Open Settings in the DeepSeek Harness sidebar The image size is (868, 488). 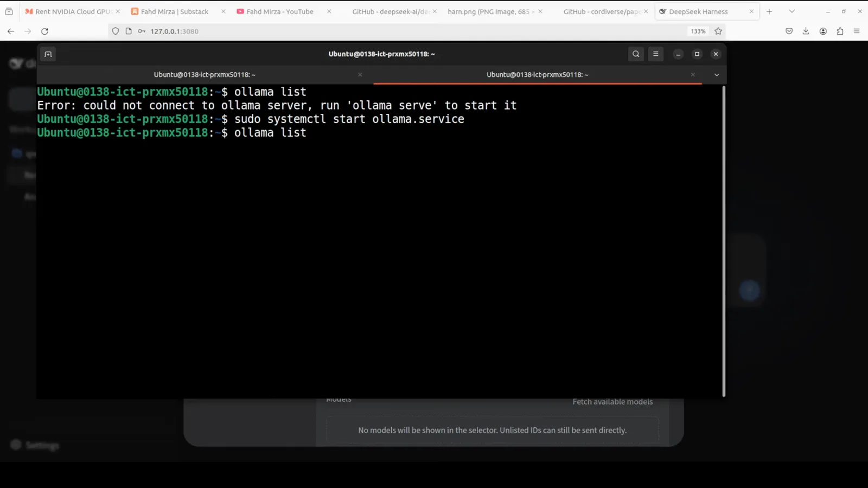pyautogui.click(x=35, y=445)
